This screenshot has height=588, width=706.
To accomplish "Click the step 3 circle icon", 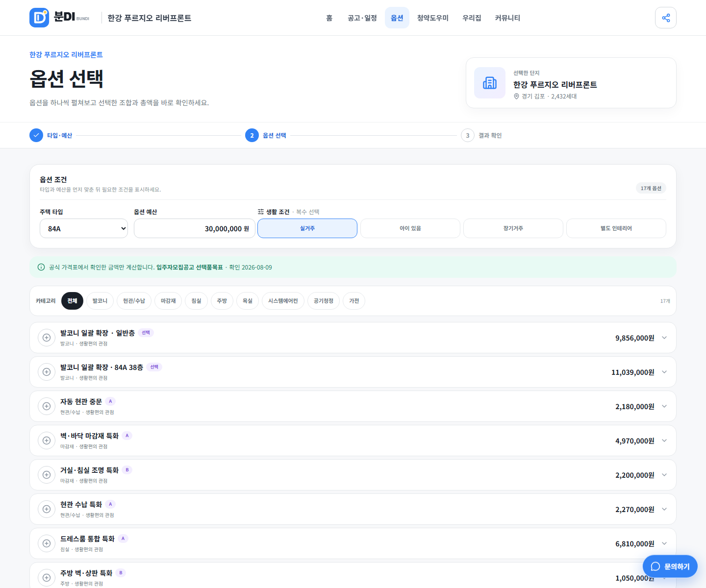I will coord(468,135).
